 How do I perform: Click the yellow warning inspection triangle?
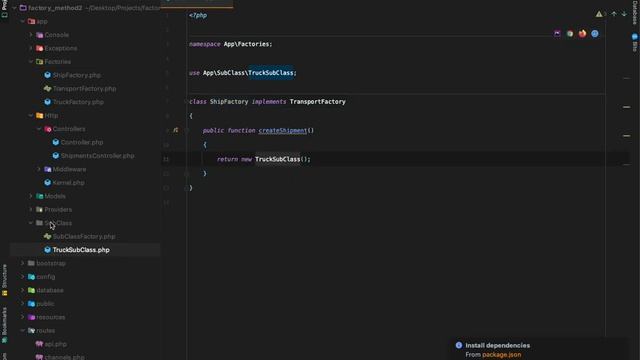coord(599,14)
